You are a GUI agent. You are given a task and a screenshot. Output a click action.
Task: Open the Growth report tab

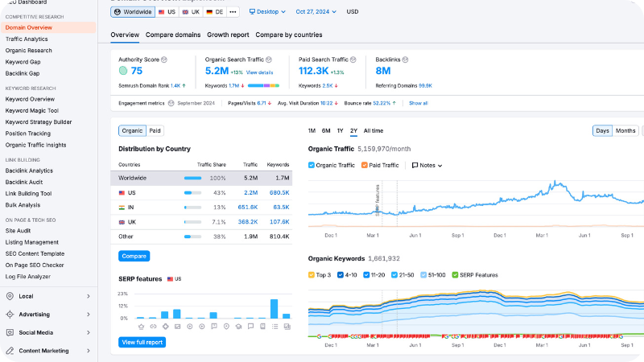click(227, 35)
